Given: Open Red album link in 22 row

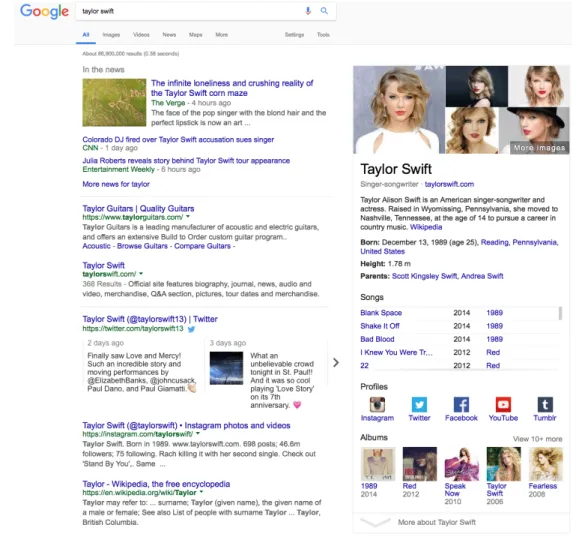Looking at the screenshot, I should (x=493, y=366).
